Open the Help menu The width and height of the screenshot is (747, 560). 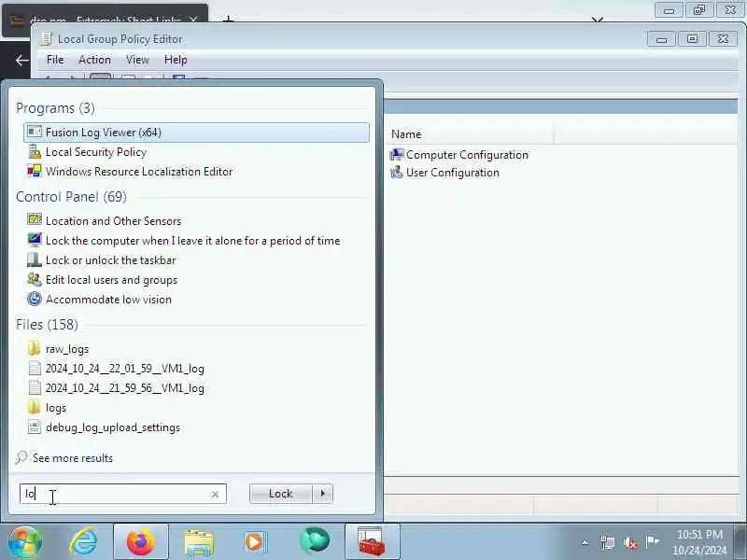[176, 60]
